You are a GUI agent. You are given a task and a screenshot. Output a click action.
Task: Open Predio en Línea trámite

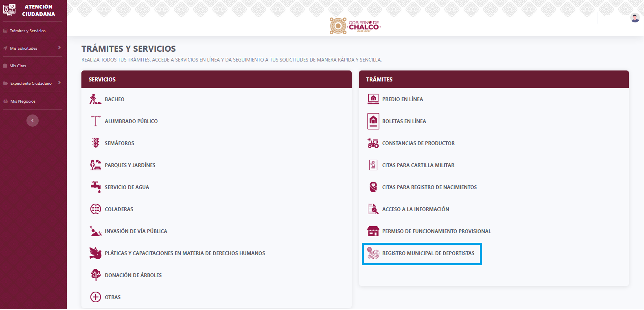point(403,99)
